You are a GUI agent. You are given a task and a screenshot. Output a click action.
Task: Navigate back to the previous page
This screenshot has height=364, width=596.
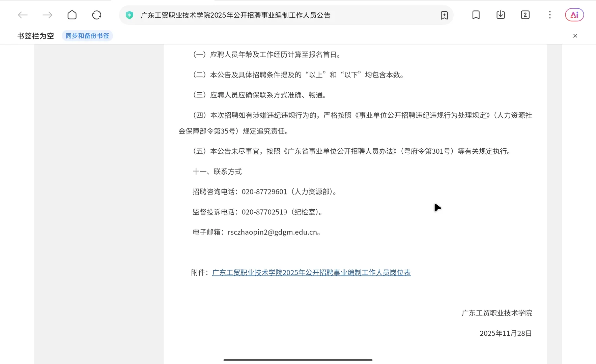(23, 15)
